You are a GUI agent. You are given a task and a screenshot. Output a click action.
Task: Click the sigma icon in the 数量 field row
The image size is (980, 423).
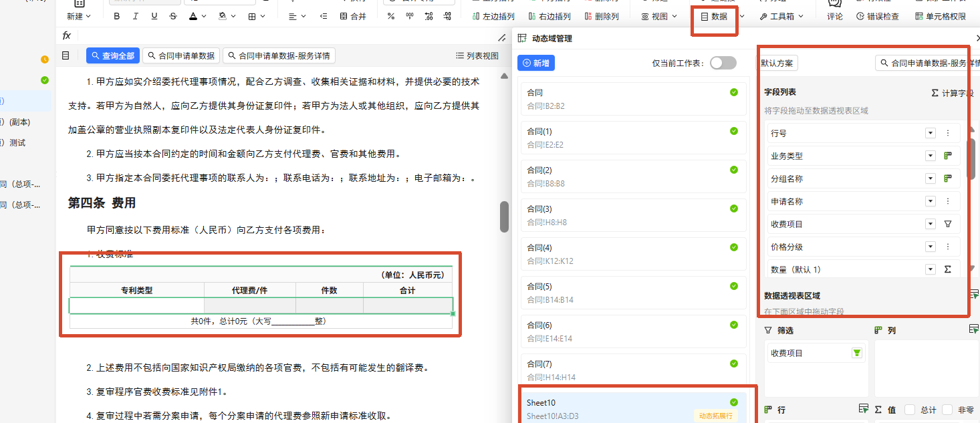[x=947, y=270]
